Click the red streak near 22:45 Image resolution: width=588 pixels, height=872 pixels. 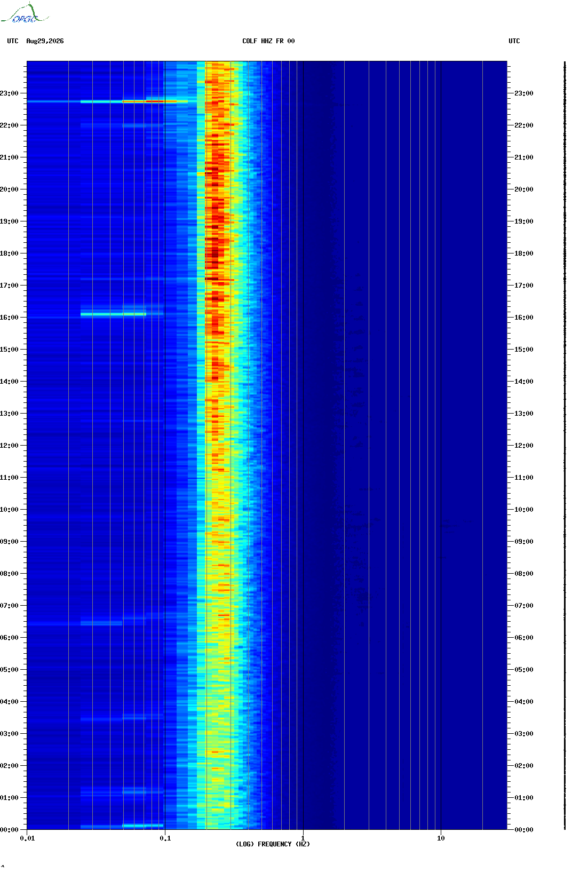pos(149,101)
